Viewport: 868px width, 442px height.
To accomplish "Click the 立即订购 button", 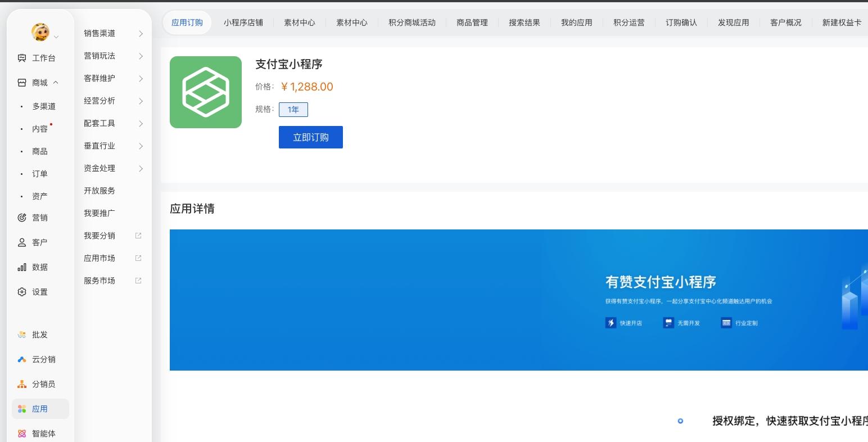I will (x=311, y=137).
